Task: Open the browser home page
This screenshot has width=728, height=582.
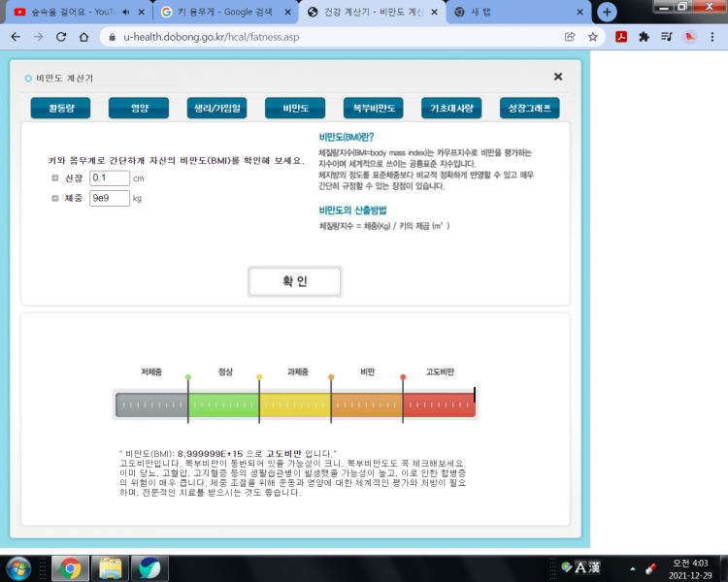Action: point(83,37)
